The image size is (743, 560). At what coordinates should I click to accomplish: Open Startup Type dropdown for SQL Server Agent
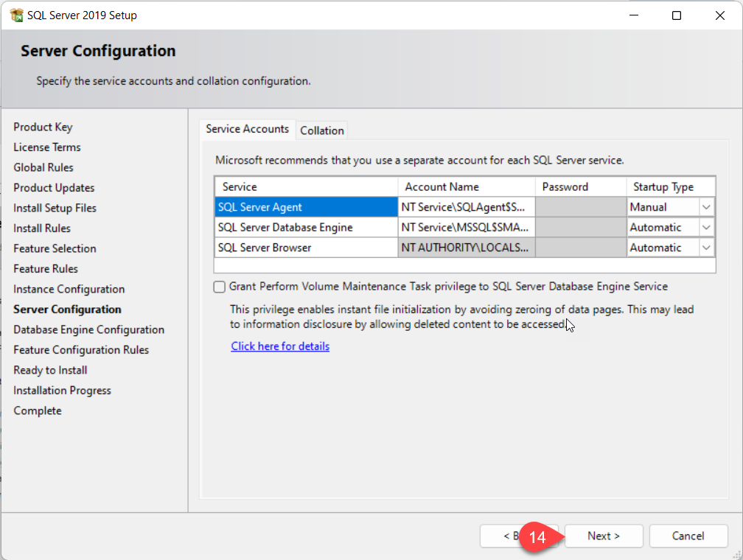706,207
